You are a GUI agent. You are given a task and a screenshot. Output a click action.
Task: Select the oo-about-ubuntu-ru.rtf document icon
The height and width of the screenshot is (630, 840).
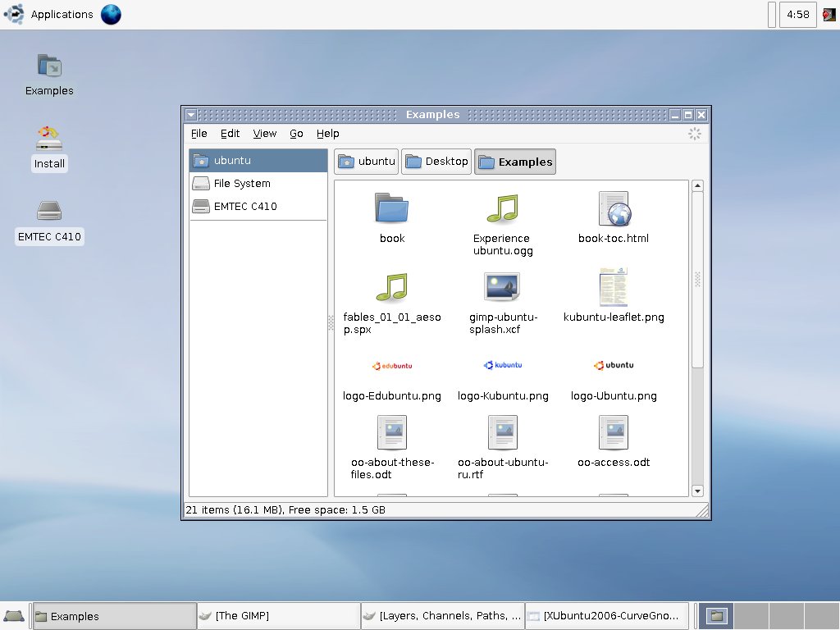click(x=503, y=432)
